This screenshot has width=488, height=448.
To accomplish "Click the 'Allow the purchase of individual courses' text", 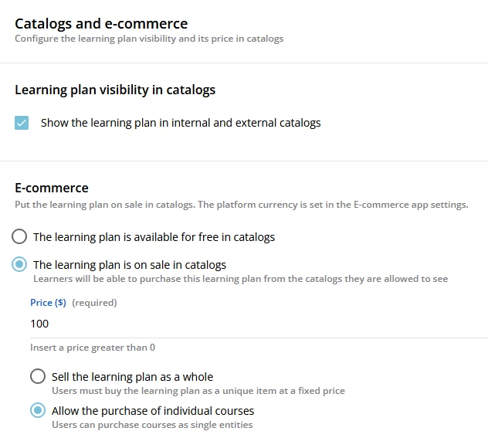I will (153, 411).
